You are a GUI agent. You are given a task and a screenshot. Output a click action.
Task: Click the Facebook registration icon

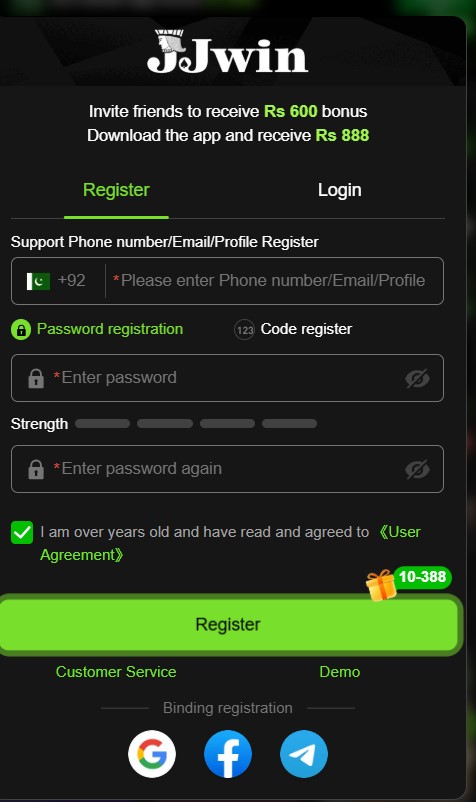(x=228, y=753)
